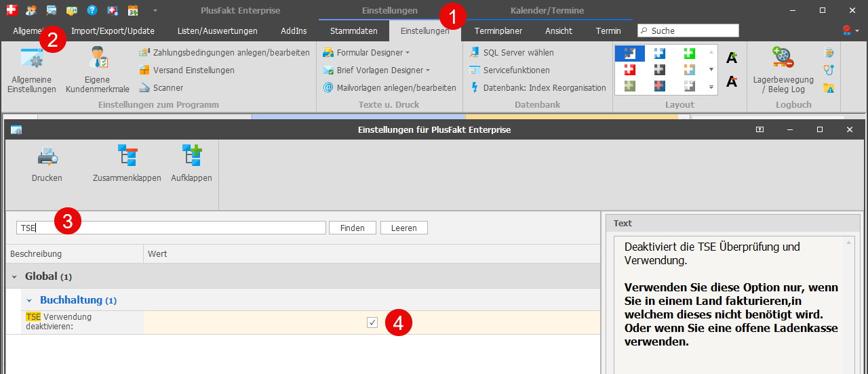Collapse the Buchhaltung group
This screenshot has height=374, width=868.
(29, 299)
